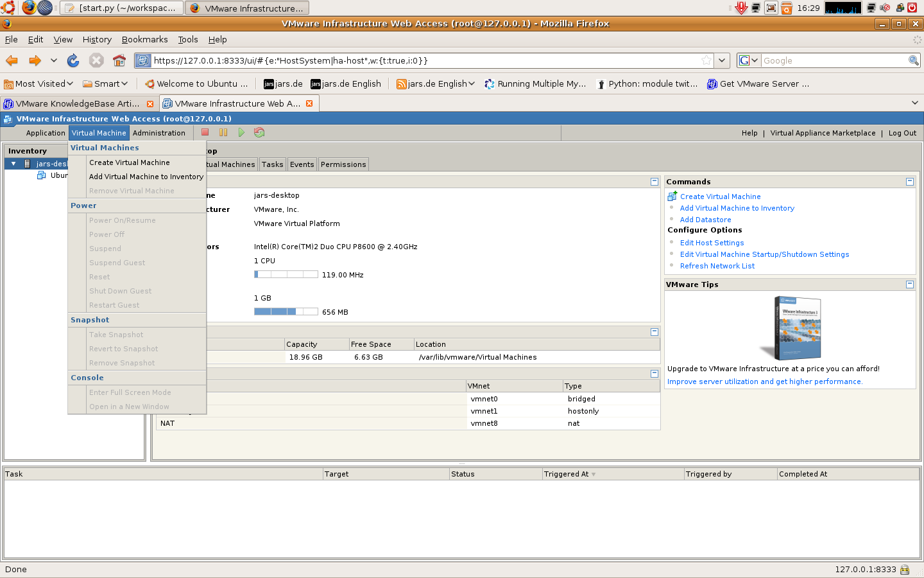
Task: Click the VMware Infrastructure 3 product box image
Action: [791, 328]
